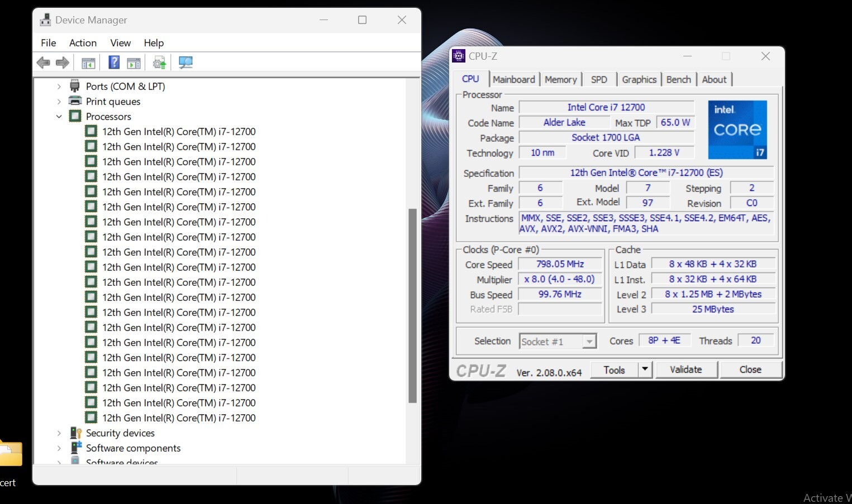The height and width of the screenshot is (504, 852).
Task: Click the Multiplier value x 8.0 (4.0 - 48.0)
Action: (x=560, y=279)
